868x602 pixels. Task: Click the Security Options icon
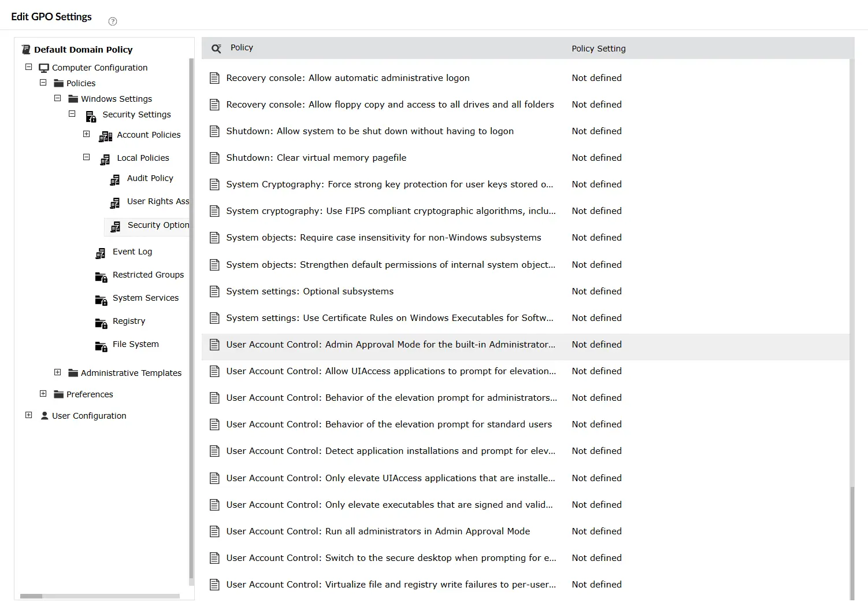[116, 227]
